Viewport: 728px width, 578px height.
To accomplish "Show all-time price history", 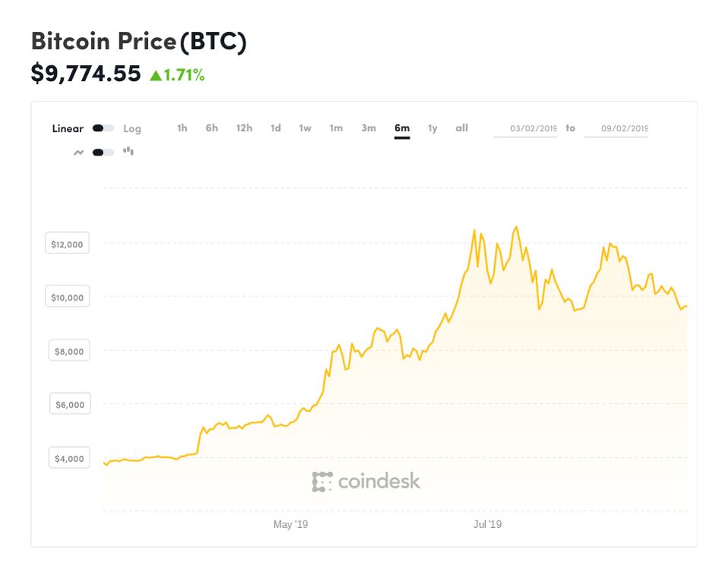I will pyautogui.click(x=462, y=129).
